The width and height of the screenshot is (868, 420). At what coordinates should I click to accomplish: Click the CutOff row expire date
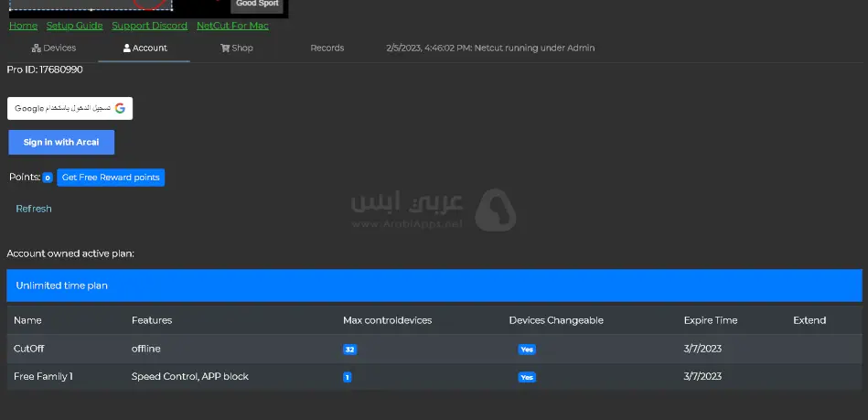tap(703, 349)
